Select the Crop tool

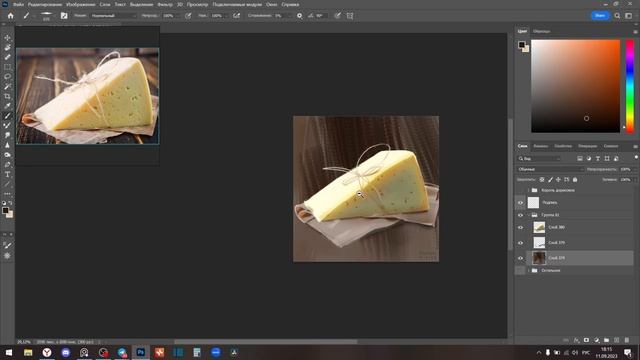(7, 96)
